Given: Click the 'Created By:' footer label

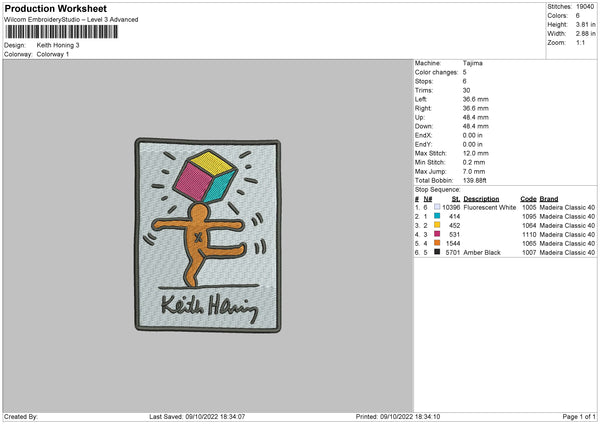Looking at the screenshot, I should click(x=21, y=416).
